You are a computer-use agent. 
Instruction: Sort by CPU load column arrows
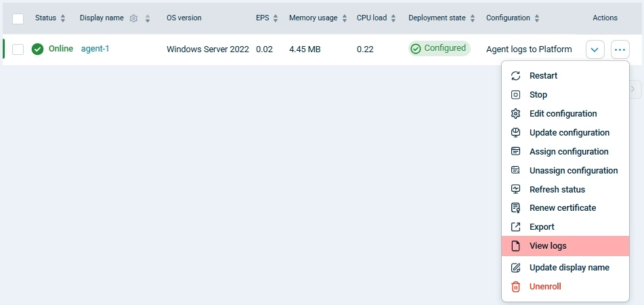pyautogui.click(x=393, y=18)
